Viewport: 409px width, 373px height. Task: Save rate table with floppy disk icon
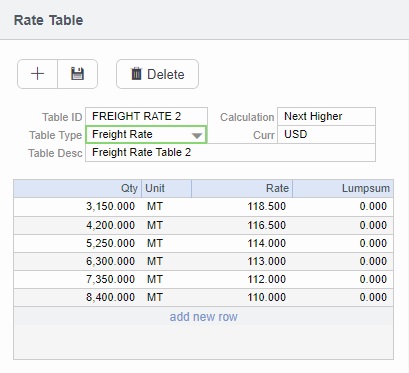tap(77, 74)
